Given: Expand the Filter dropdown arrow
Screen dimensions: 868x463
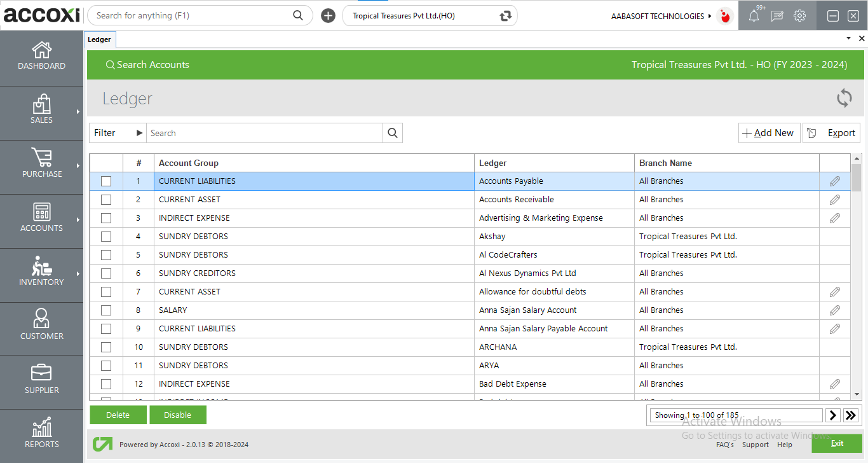Looking at the screenshot, I should pos(139,133).
